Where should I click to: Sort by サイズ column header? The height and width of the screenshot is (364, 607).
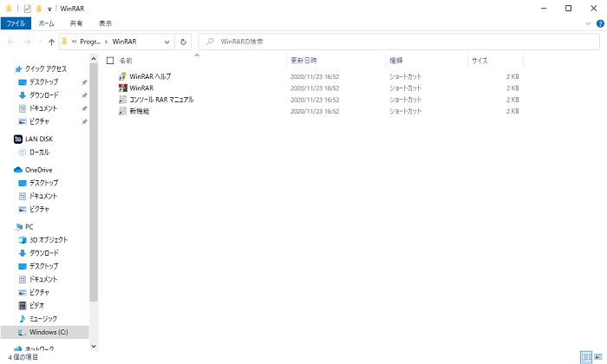point(480,61)
